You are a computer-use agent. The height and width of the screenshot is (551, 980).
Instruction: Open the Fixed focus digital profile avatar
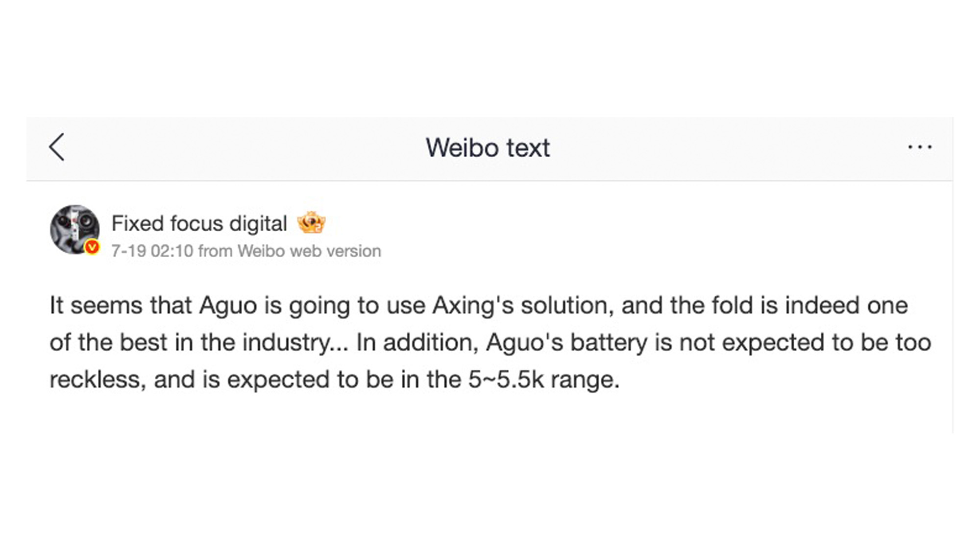click(x=74, y=229)
